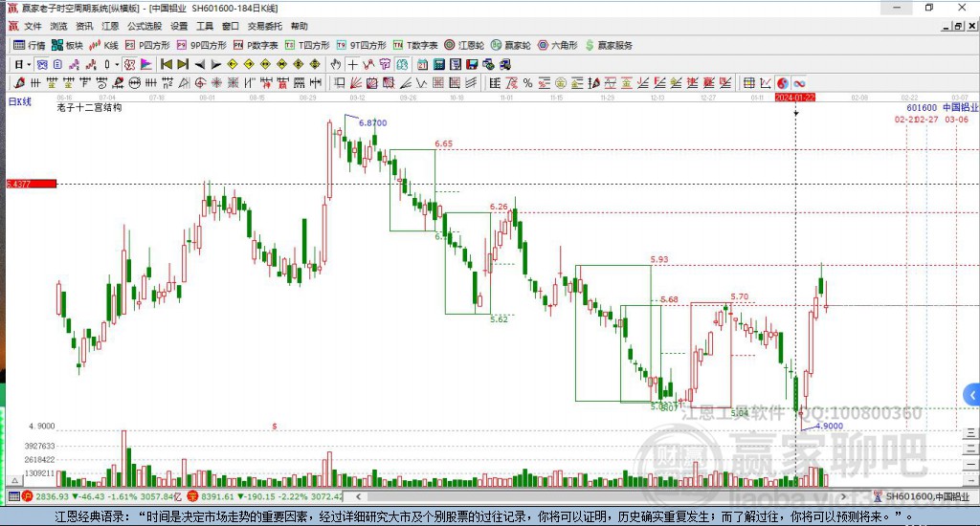Open the 江恩 menu
The height and width of the screenshot is (526, 980).
(110, 26)
